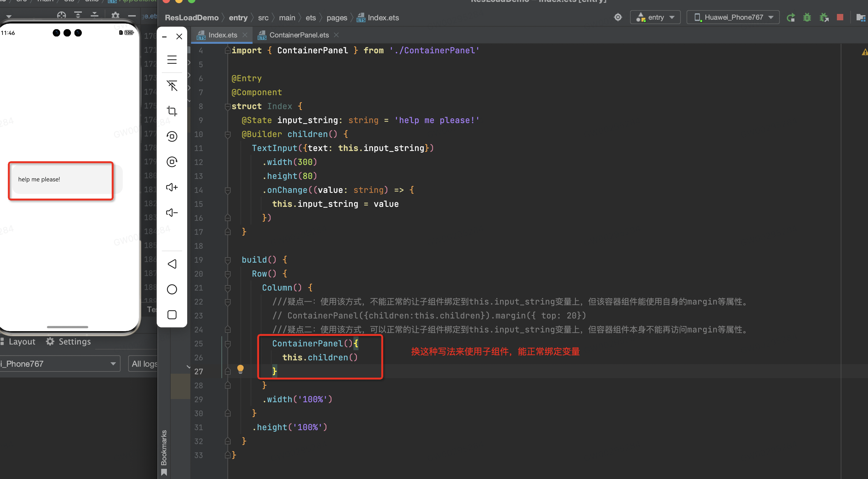Close the Index.ets tab

pyautogui.click(x=245, y=35)
